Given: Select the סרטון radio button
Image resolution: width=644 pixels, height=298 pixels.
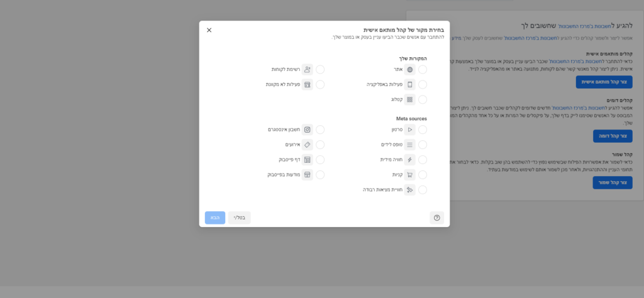Looking at the screenshot, I should tap(422, 130).
